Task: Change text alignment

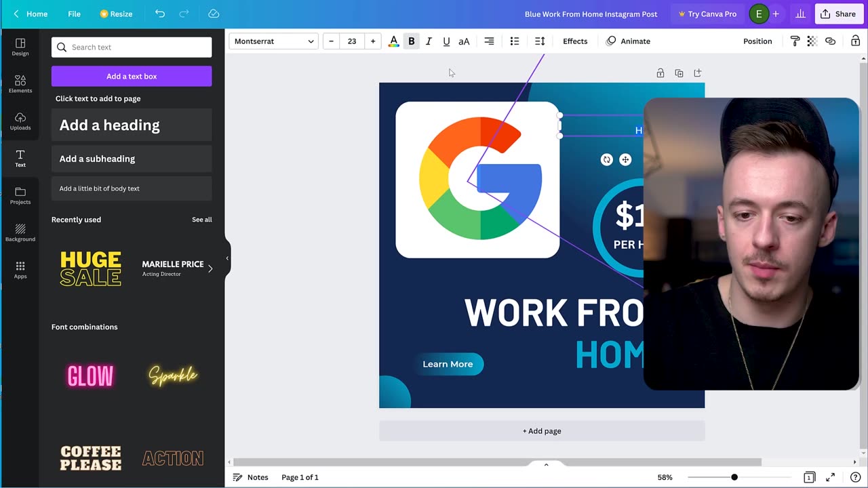Action: pyautogui.click(x=489, y=41)
